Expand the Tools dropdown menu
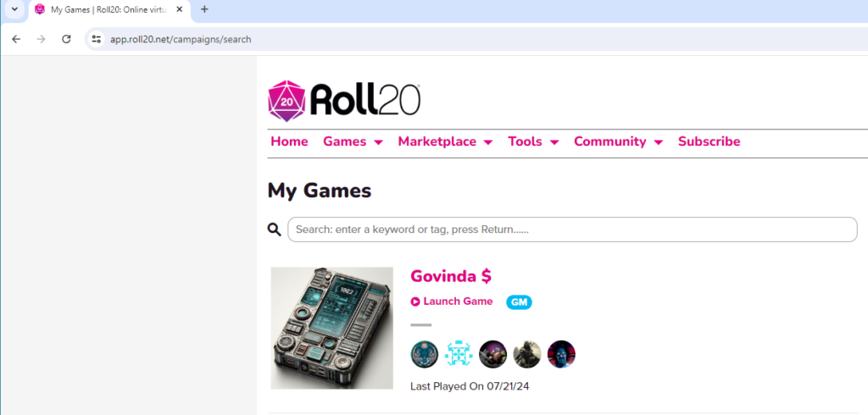 click(534, 141)
